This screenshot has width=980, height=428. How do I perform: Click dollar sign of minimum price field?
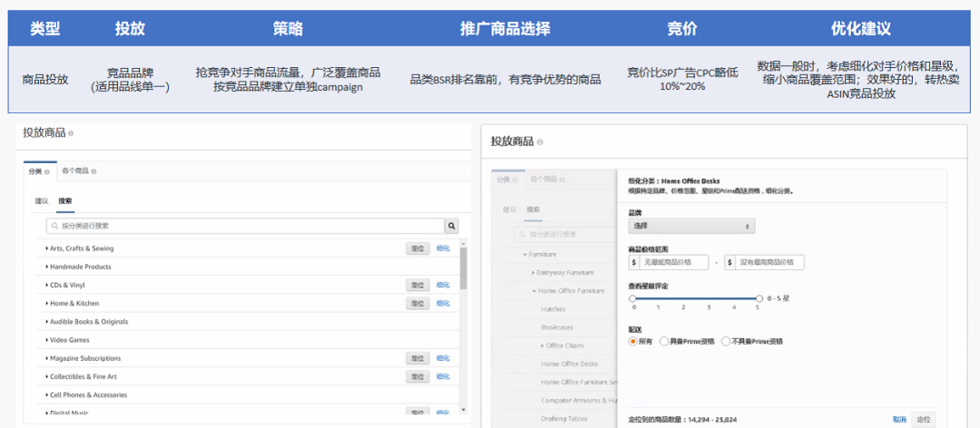tap(633, 262)
